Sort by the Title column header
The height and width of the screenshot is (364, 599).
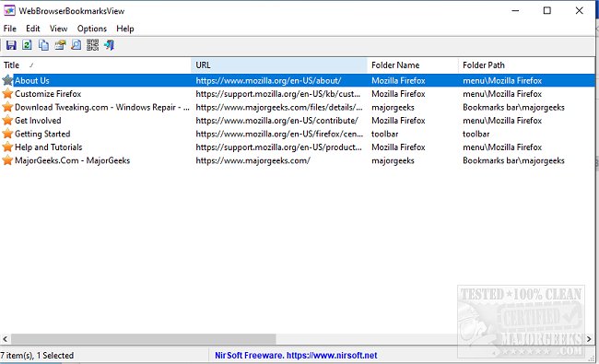click(95, 65)
